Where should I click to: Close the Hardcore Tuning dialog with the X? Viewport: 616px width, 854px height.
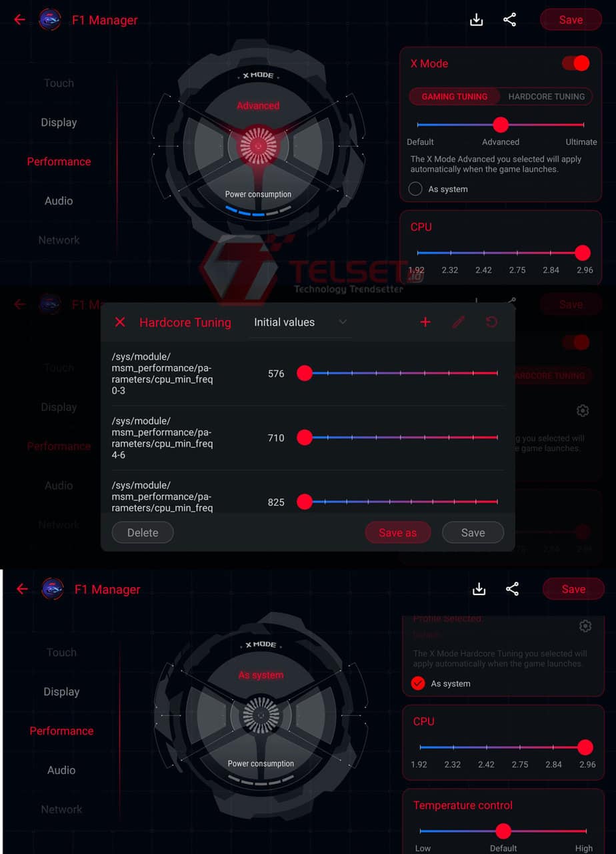[x=120, y=322]
